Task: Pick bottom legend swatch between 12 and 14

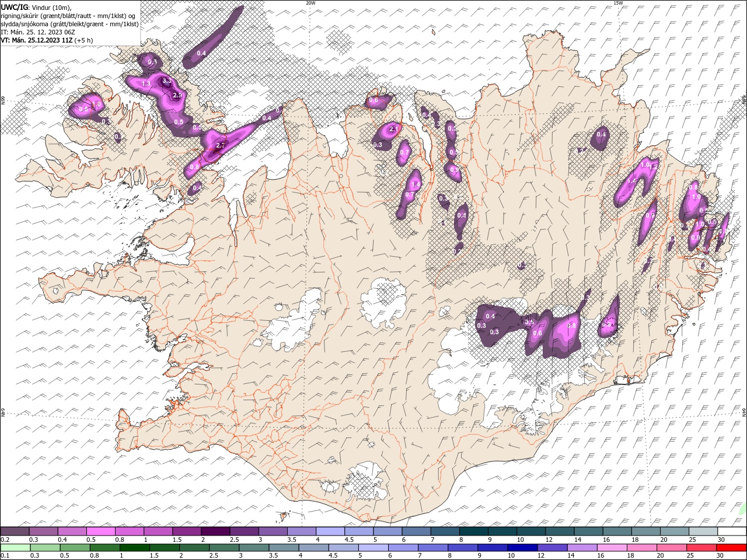Action: [x=553, y=548]
